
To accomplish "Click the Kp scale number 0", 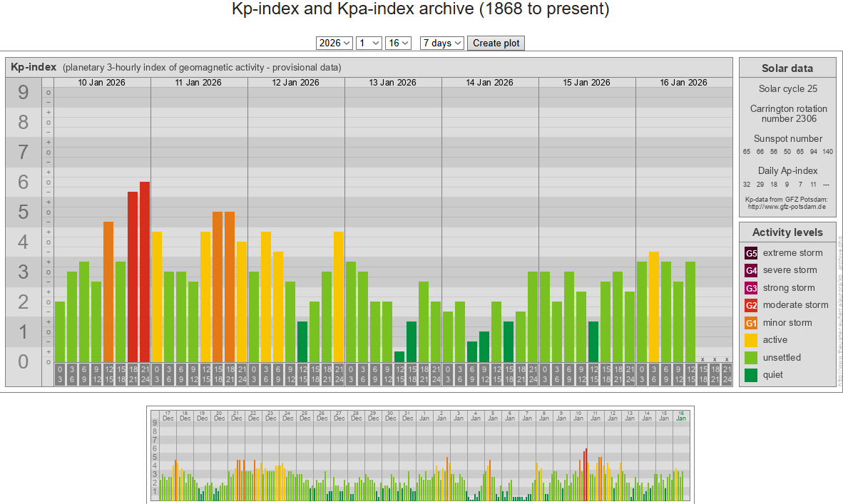I will click(23, 361).
